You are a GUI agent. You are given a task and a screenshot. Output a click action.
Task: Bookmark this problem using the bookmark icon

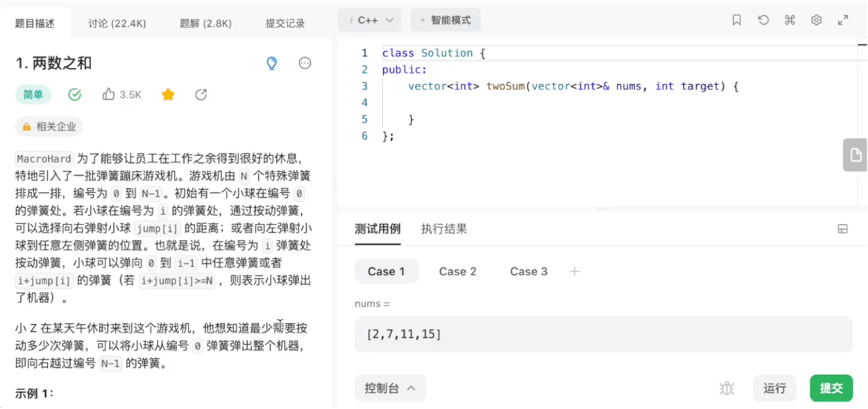pyautogui.click(x=736, y=20)
